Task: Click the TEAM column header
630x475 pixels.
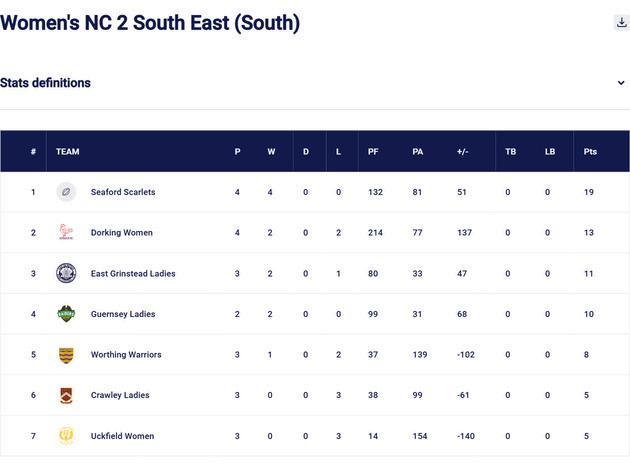Action: tap(68, 152)
